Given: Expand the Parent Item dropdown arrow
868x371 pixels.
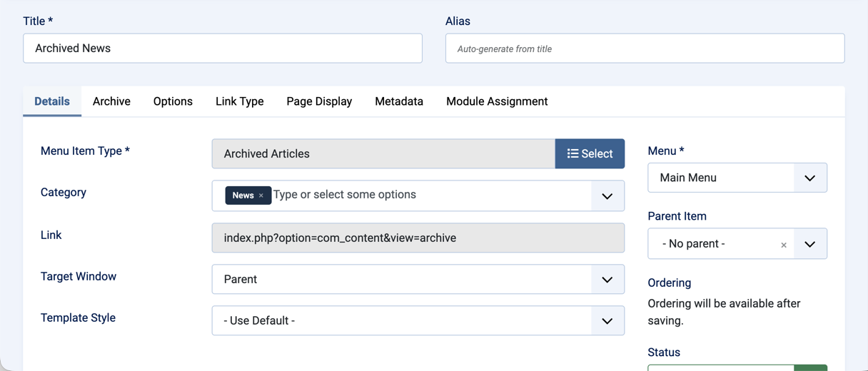Looking at the screenshot, I should [x=810, y=244].
